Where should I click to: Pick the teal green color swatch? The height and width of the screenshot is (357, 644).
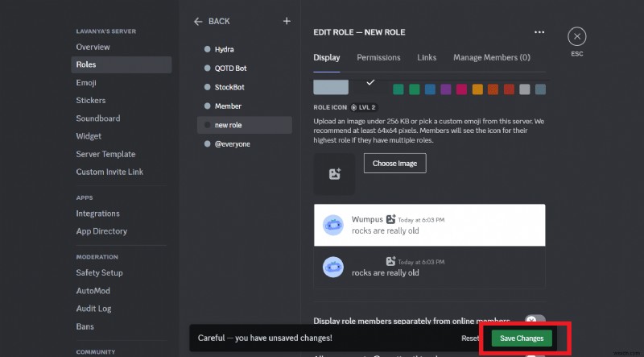[x=398, y=89]
